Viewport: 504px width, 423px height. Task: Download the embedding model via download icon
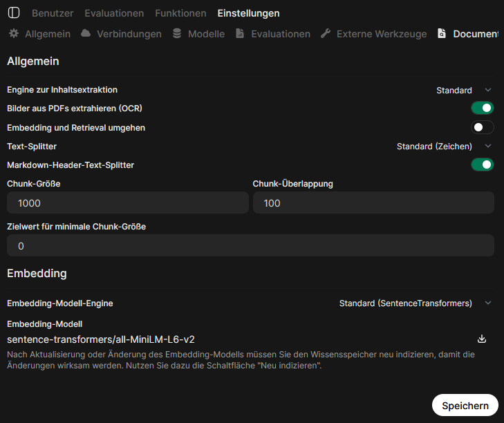tap(482, 339)
